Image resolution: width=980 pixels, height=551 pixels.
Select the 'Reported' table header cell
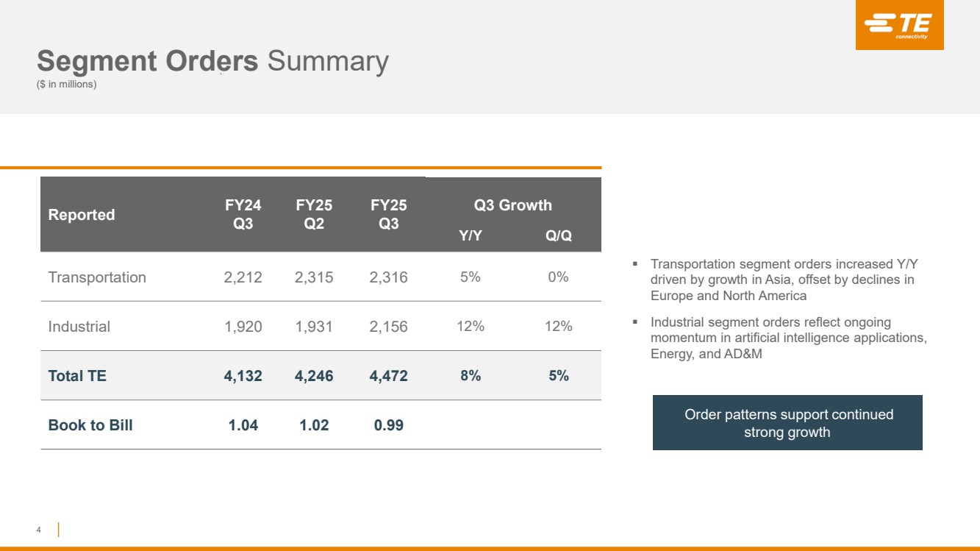tap(82, 215)
